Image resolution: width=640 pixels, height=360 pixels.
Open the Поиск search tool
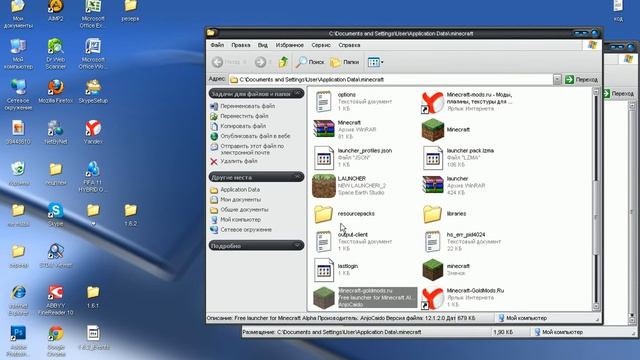310,62
